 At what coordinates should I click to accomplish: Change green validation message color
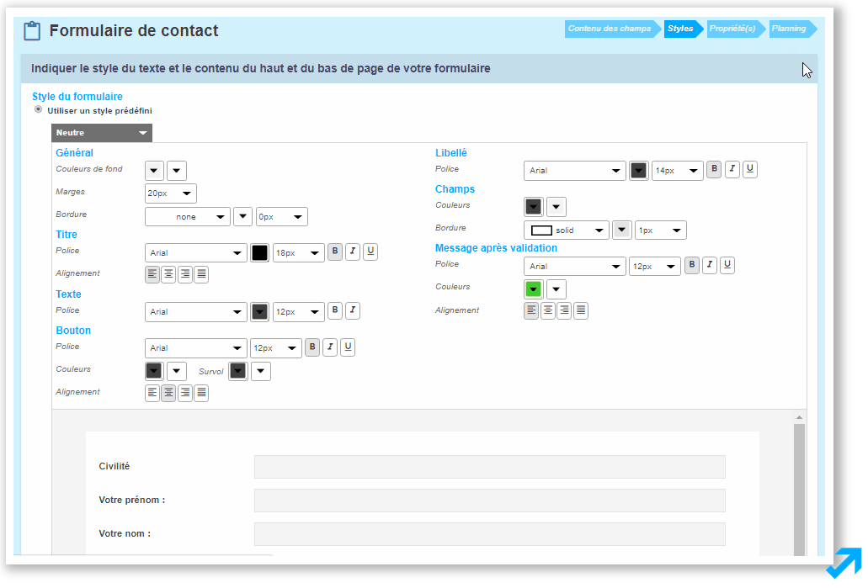[534, 289]
